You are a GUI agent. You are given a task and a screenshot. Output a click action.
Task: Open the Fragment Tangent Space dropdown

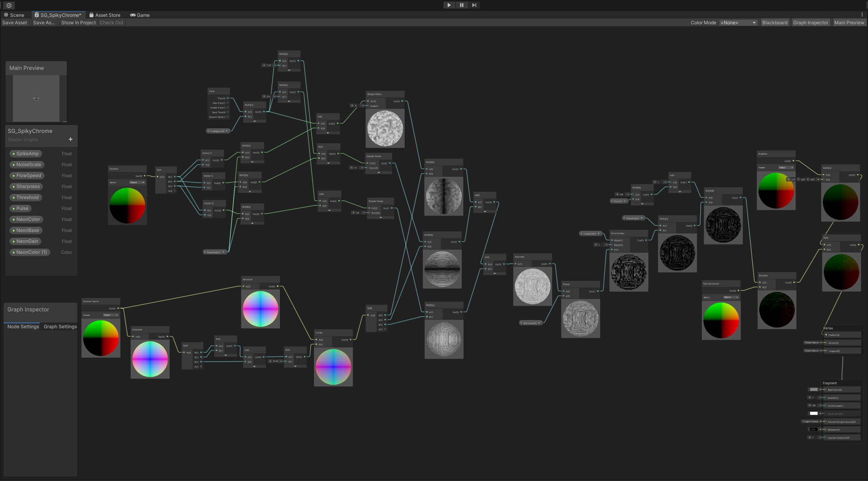tap(811, 422)
